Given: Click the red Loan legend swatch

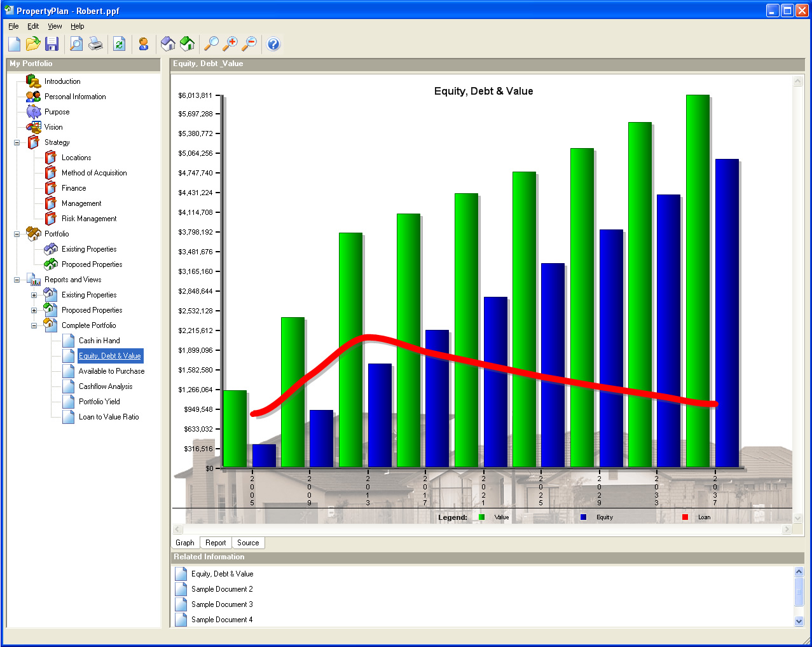Looking at the screenshot, I should click(685, 517).
